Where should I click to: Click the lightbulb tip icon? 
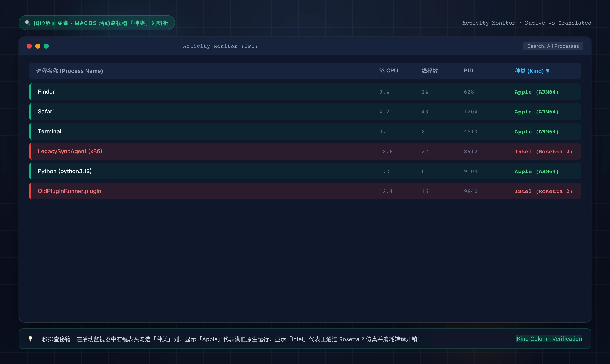[x=30, y=339]
